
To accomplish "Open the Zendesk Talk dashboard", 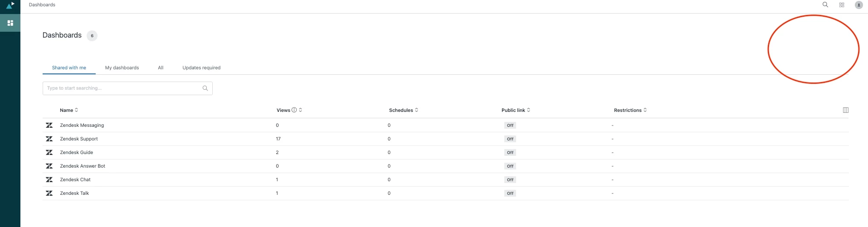I will (74, 193).
